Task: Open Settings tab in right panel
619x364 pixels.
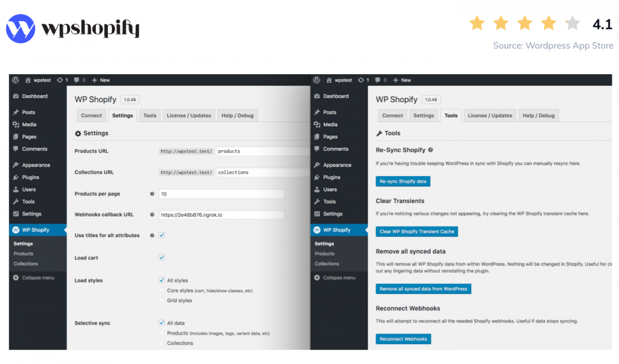Action: (423, 115)
